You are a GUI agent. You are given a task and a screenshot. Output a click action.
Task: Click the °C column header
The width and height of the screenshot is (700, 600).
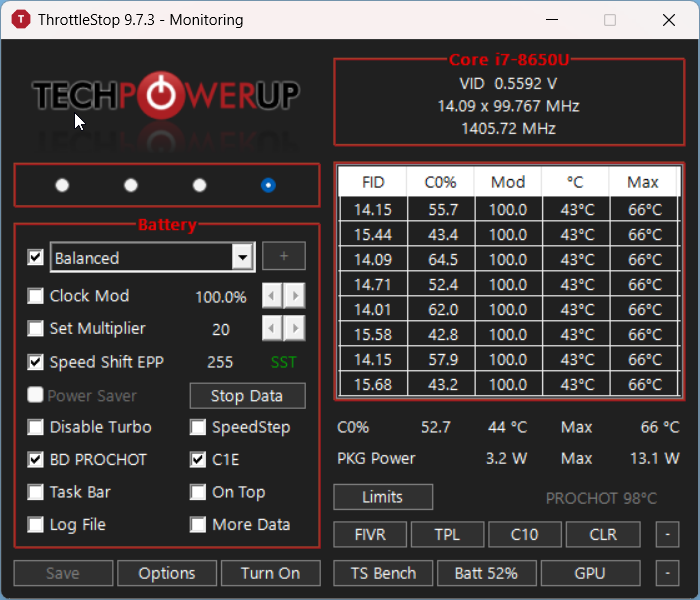coord(575,182)
